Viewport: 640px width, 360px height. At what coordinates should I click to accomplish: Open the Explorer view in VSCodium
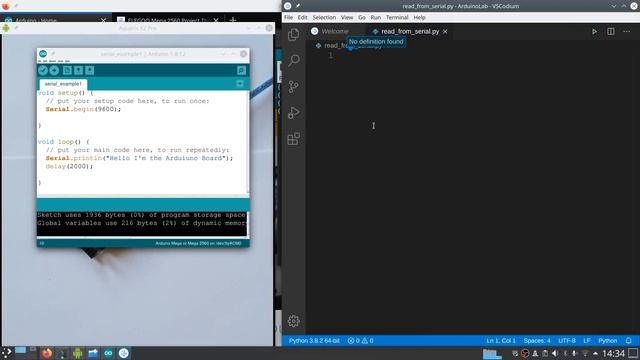[x=293, y=35]
